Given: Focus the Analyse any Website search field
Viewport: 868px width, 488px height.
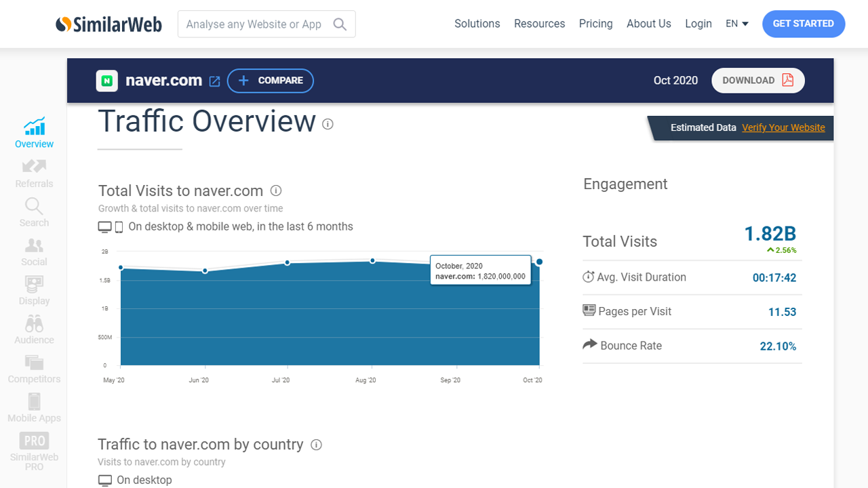Looking at the screenshot, I should 267,24.
